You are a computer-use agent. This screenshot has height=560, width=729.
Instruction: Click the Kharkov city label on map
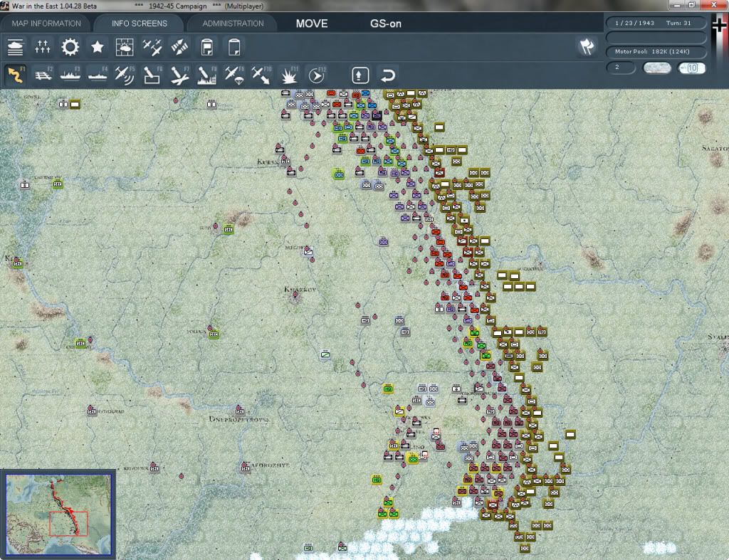click(x=300, y=289)
